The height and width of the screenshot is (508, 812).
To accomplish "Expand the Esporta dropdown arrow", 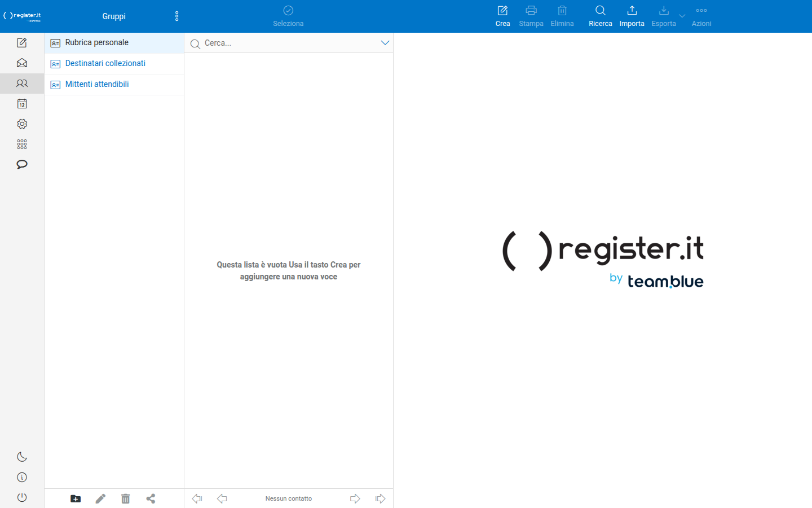I will (682, 16).
